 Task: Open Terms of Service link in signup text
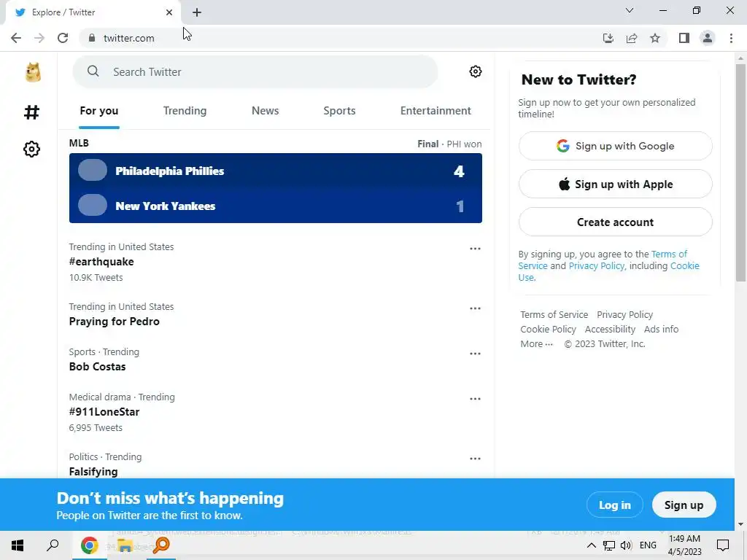pyautogui.click(x=669, y=254)
